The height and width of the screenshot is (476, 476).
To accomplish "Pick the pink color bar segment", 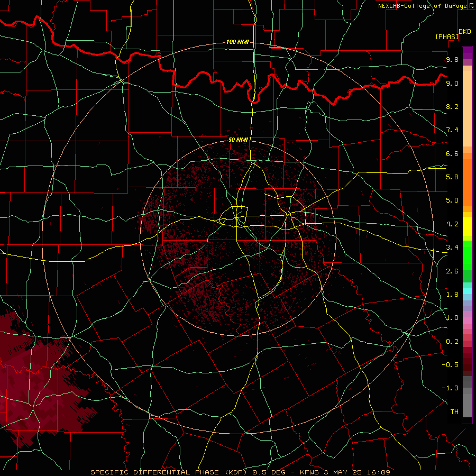I will (467, 321).
